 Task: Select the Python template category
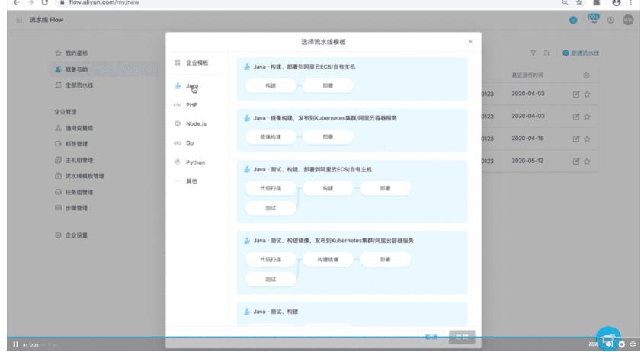click(190, 162)
